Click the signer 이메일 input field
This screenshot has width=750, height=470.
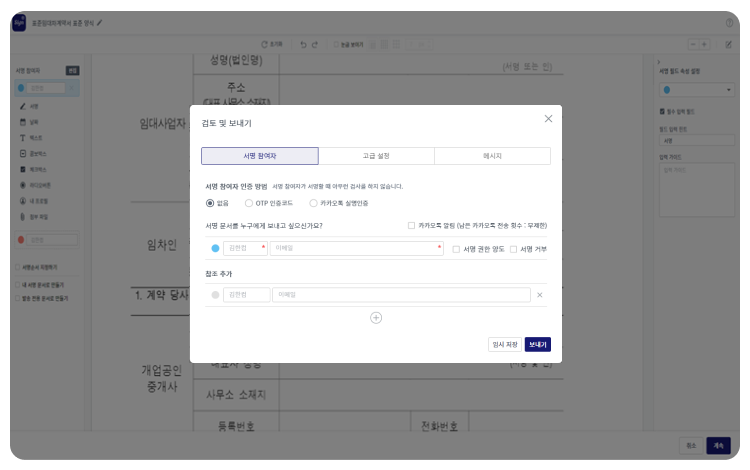click(x=355, y=248)
